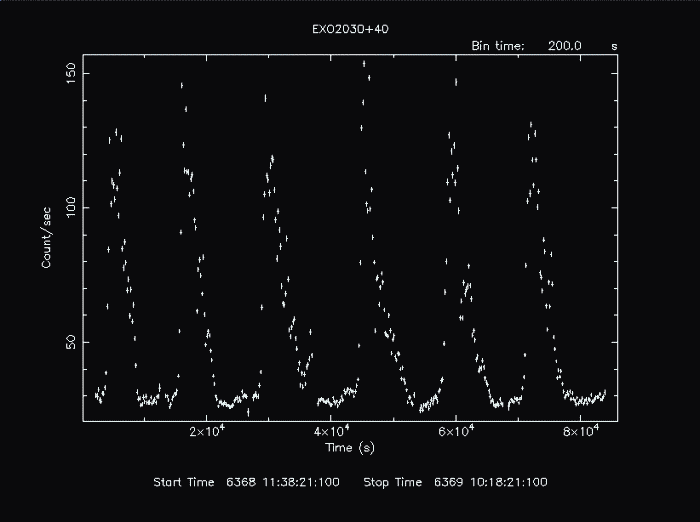Viewport: 700px width, 522px height.
Task: Click the plot title EXO2030+40
Action: pyautogui.click(x=350, y=29)
